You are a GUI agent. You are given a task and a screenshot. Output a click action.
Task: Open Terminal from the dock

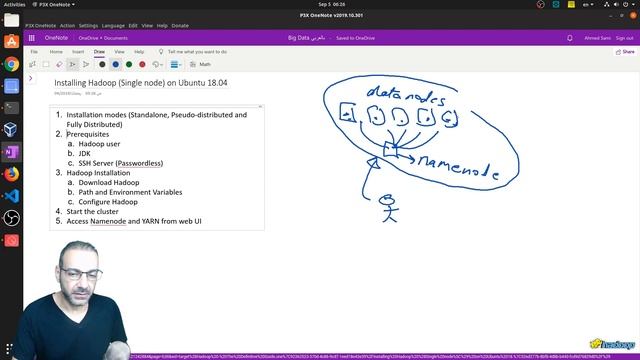(11, 108)
